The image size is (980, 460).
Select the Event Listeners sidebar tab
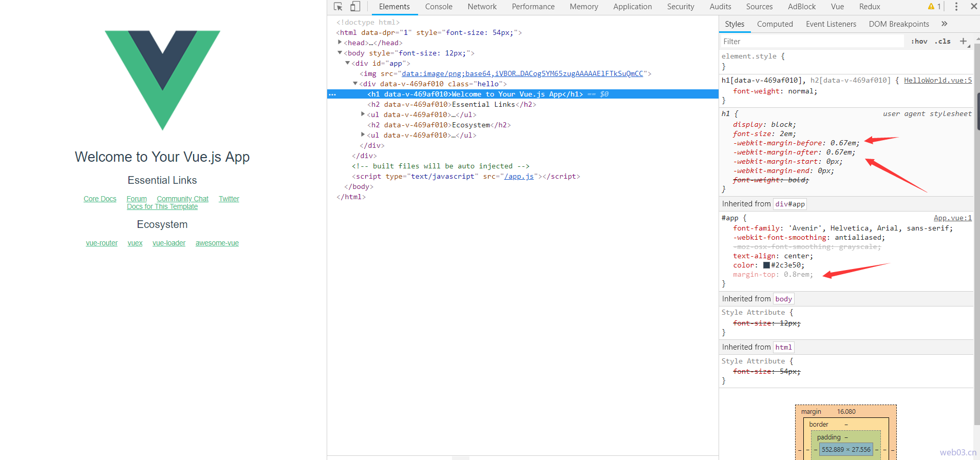pos(831,24)
